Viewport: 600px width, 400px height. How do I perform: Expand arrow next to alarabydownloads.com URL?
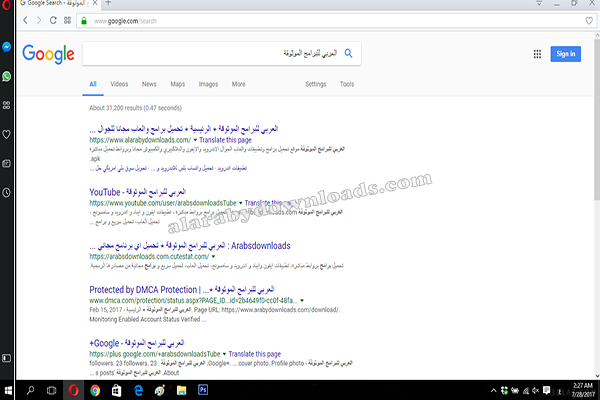[195, 140]
